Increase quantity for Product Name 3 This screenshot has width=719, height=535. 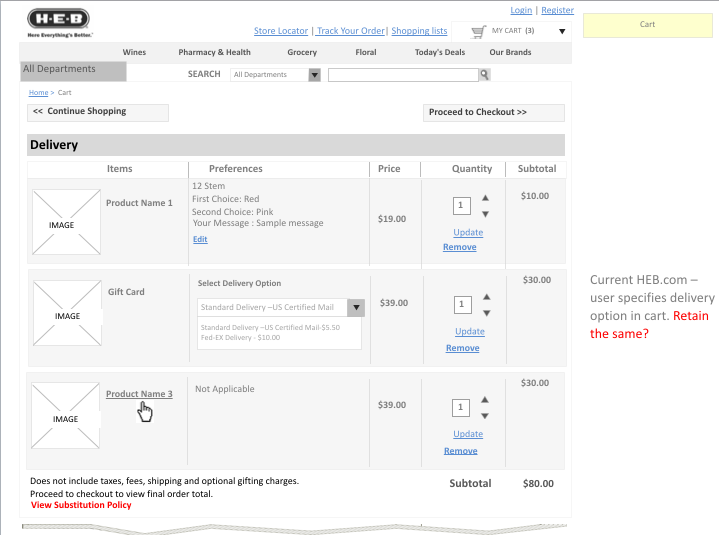coord(485,400)
